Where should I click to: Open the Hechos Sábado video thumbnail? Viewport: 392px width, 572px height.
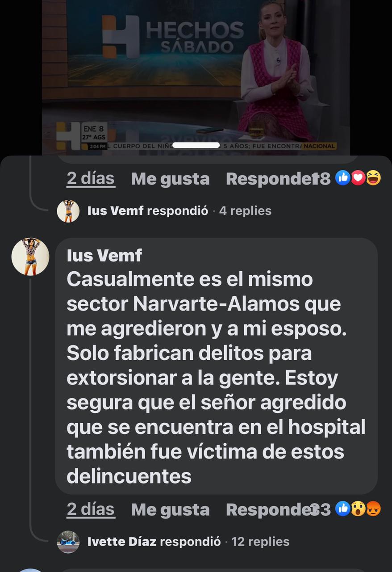(196, 77)
